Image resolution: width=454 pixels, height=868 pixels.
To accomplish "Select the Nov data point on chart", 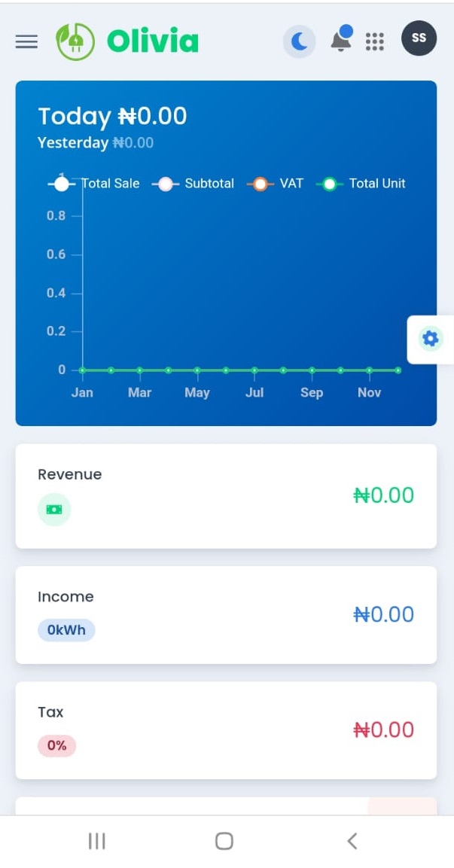I will pyautogui.click(x=369, y=370).
